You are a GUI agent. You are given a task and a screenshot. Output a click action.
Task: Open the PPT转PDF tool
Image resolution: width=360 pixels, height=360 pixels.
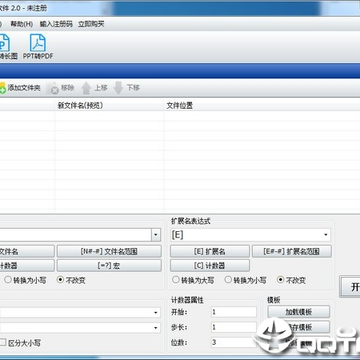(38, 46)
